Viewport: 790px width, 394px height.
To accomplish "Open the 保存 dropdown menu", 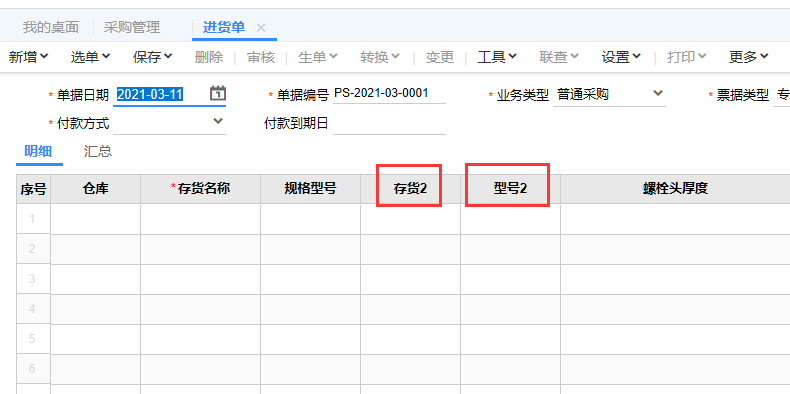I will [x=153, y=57].
